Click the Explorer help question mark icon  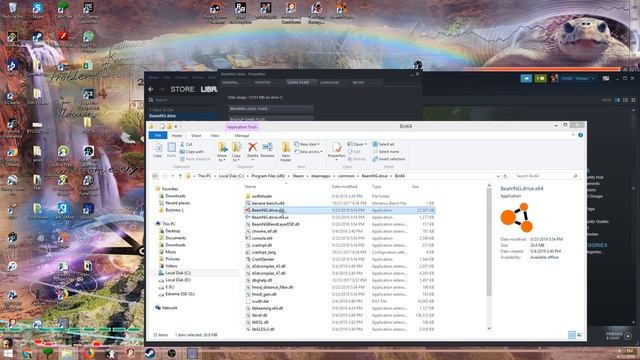[x=580, y=135]
